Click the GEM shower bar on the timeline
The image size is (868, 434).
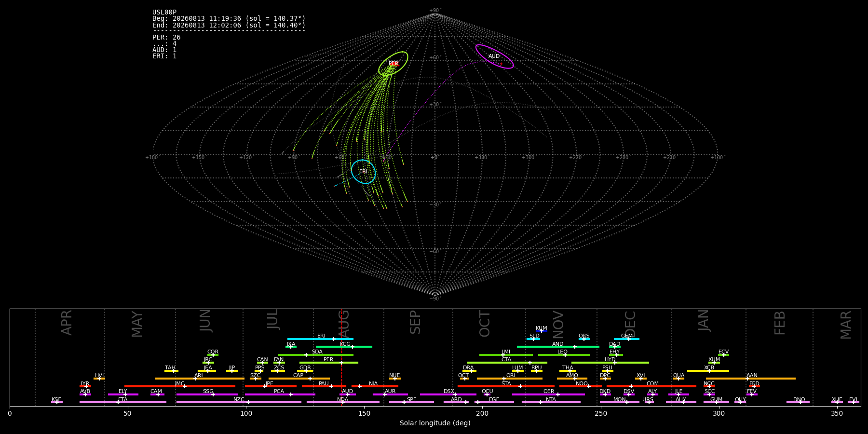point(626,339)
